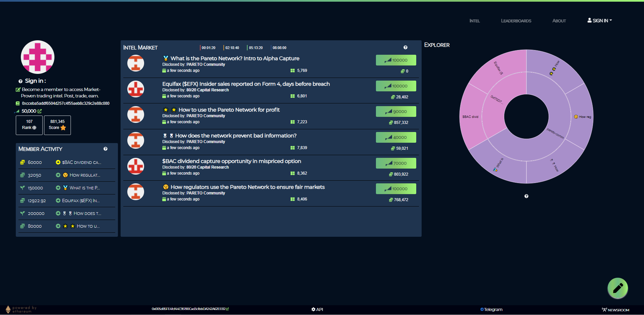This screenshot has width=644, height=315.
Task: Click the green pencil create intel button
Action: pyautogui.click(x=617, y=288)
